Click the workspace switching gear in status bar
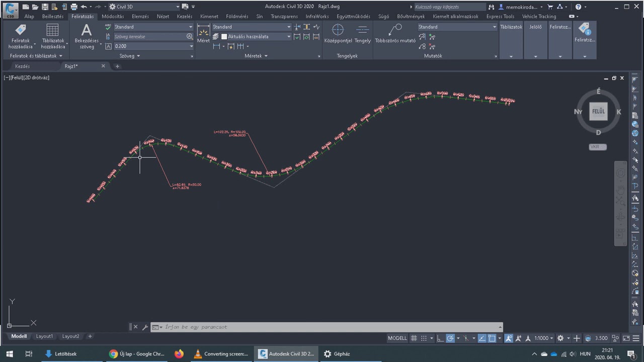This screenshot has height=362, width=644. (560, 338)
